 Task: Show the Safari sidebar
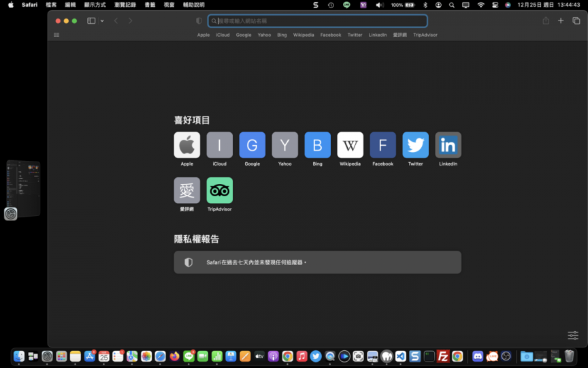click(x=91, y=20)
